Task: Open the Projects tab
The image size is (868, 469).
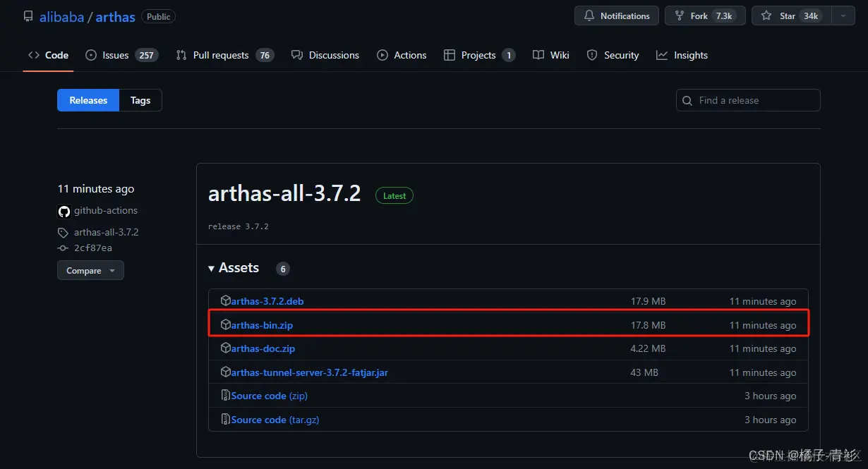Action: tap(479, 55)
